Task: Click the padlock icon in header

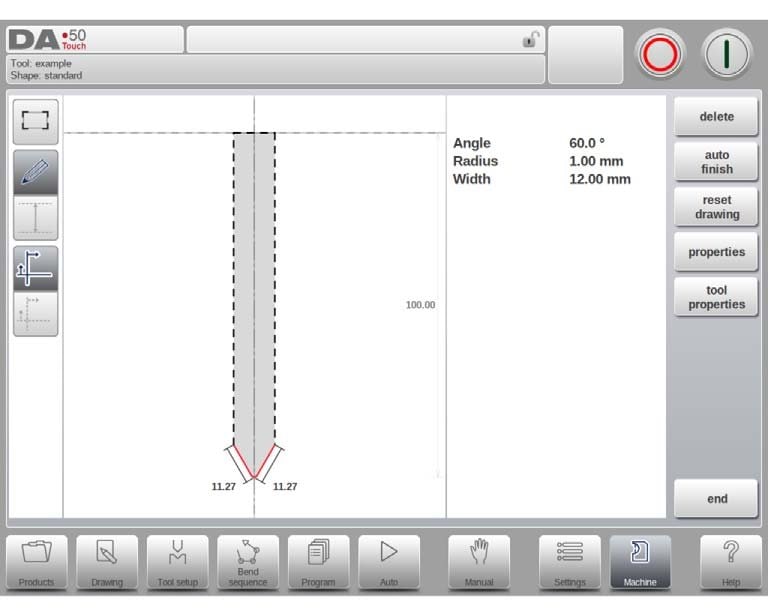Action: [530, 39]
